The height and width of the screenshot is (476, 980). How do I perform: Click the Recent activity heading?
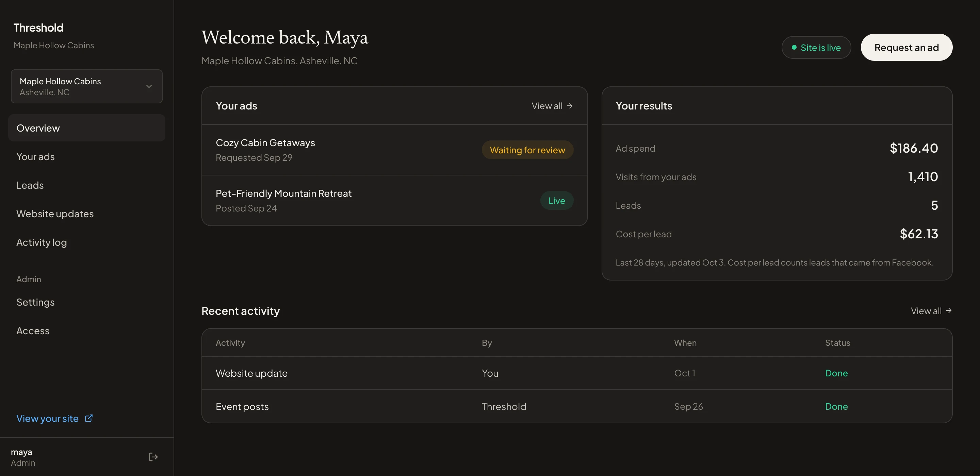(x=241, y=311)
